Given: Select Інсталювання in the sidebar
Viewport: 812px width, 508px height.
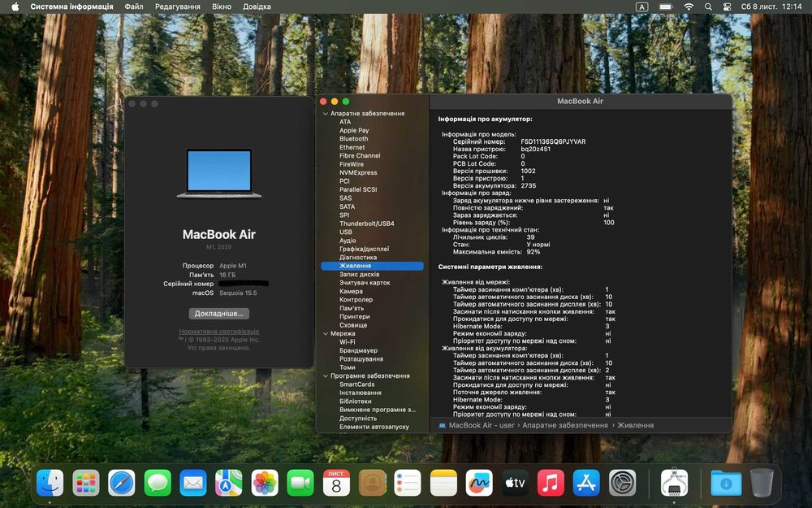Looking at the screenshot, I should (x=361, y=393).
